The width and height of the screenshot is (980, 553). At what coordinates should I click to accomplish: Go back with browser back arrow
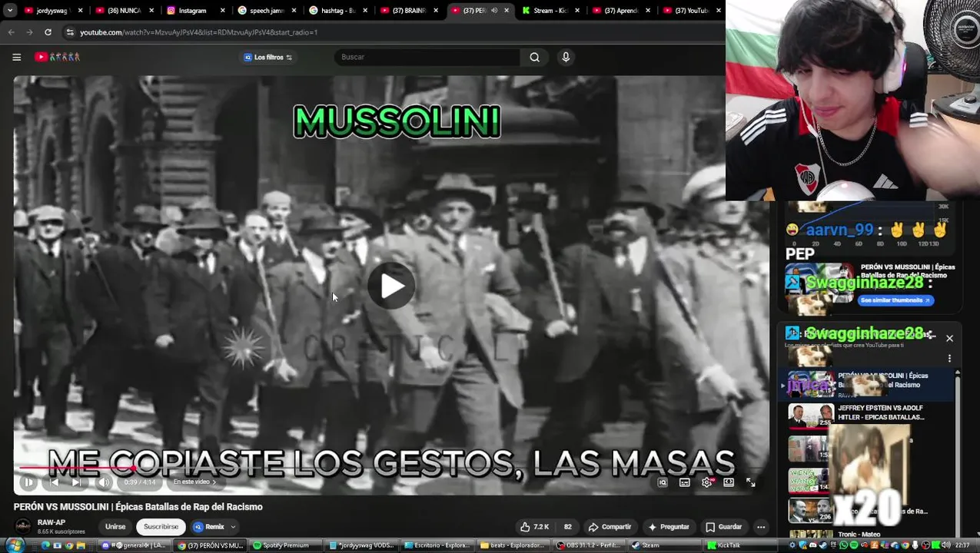coord(11,32)
